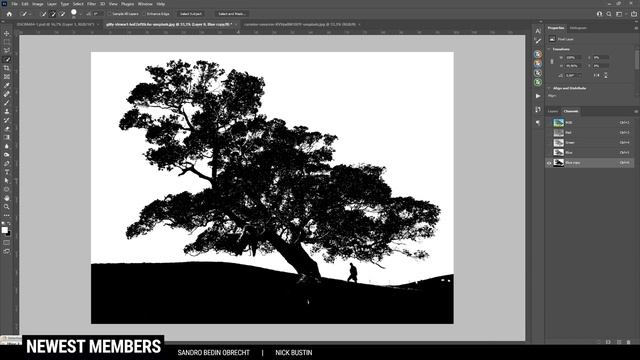Screen dimensions: 640x360
Task: Click the background color swatch
Action: click(9, 233)
